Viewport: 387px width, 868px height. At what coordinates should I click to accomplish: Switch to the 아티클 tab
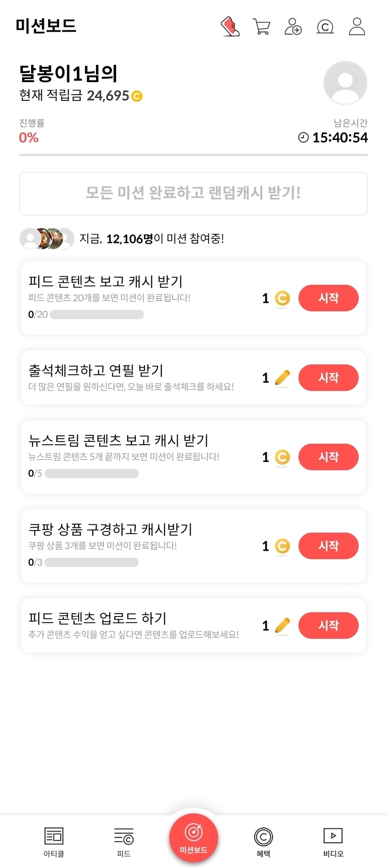pos(54,841)
